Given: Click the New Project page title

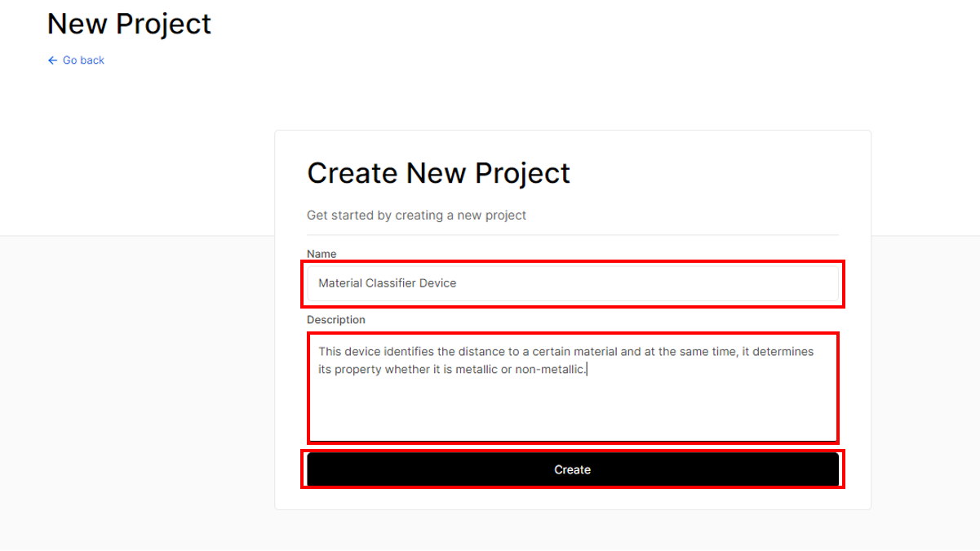Looking at the screenshot, I should click(129, 24).
